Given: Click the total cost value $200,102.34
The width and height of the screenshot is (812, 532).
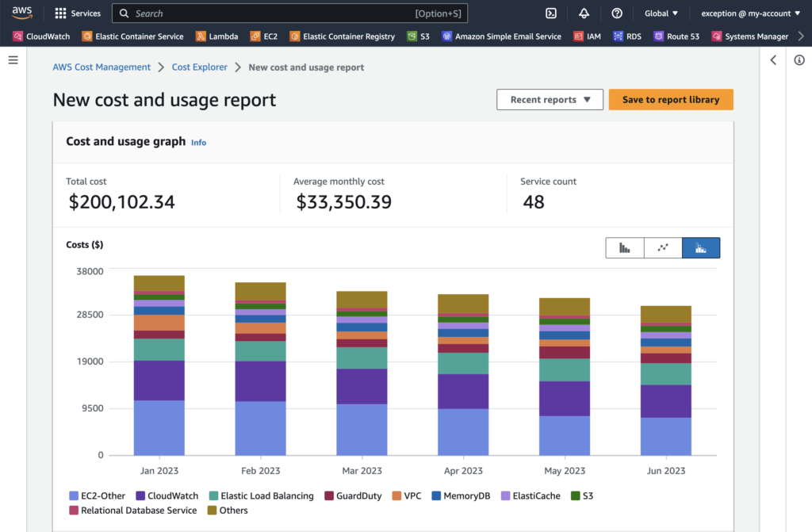Looking at the screenshot, I should coord(121,202).
